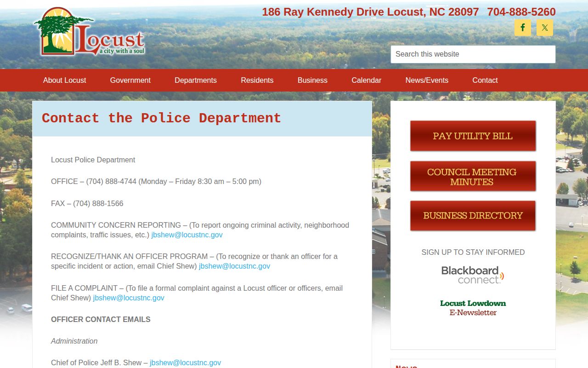
Task: Click the SIGN UP TO STAY INFORMED text
Action: (473, 252)
